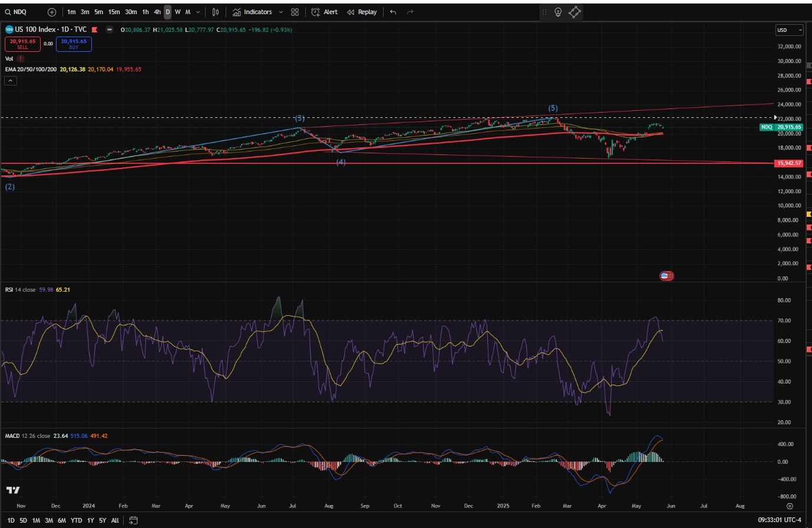This screenshot has width=812, height=528.
Task: Set date range to YTD
Action: (x=77, y=521)
